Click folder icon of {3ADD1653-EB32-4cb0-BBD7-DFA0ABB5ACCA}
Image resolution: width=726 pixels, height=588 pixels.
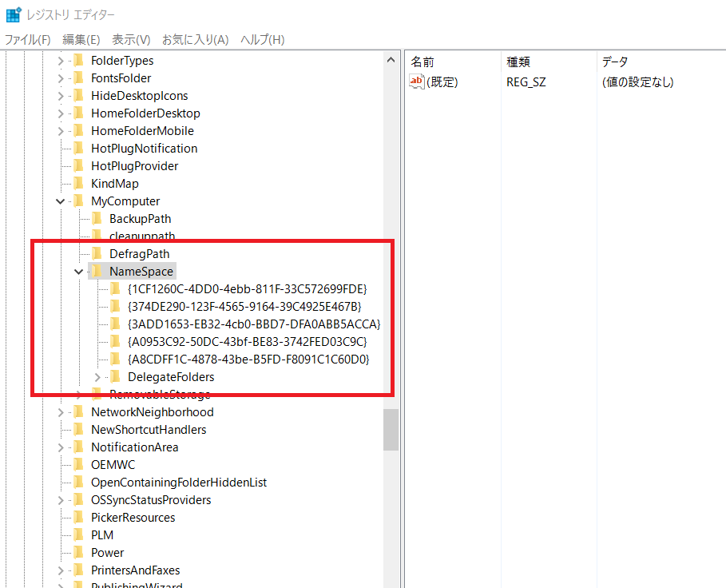click(x=115, y=324)
